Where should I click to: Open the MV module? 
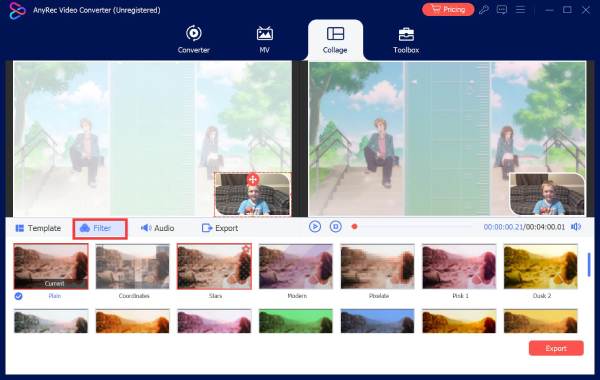point(264,39)
